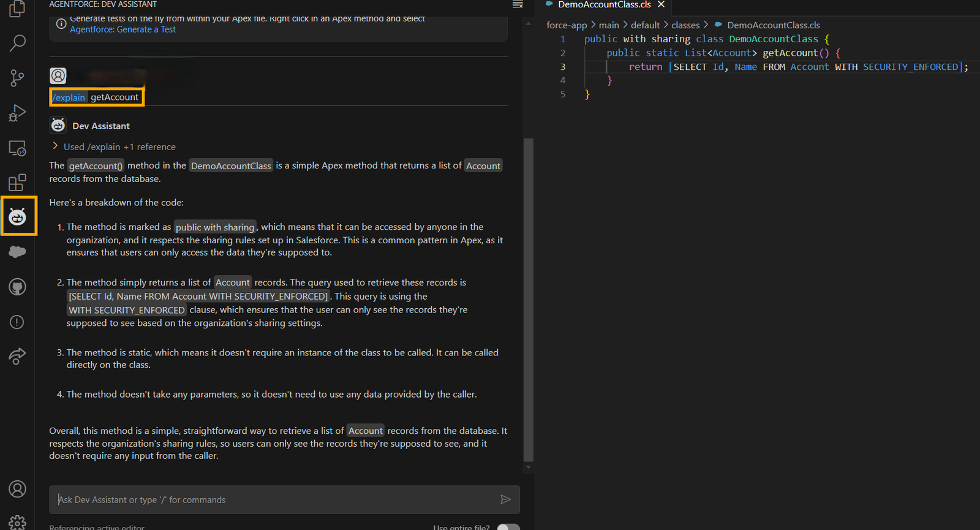Open Remote Explorer view

coord(17,148)
